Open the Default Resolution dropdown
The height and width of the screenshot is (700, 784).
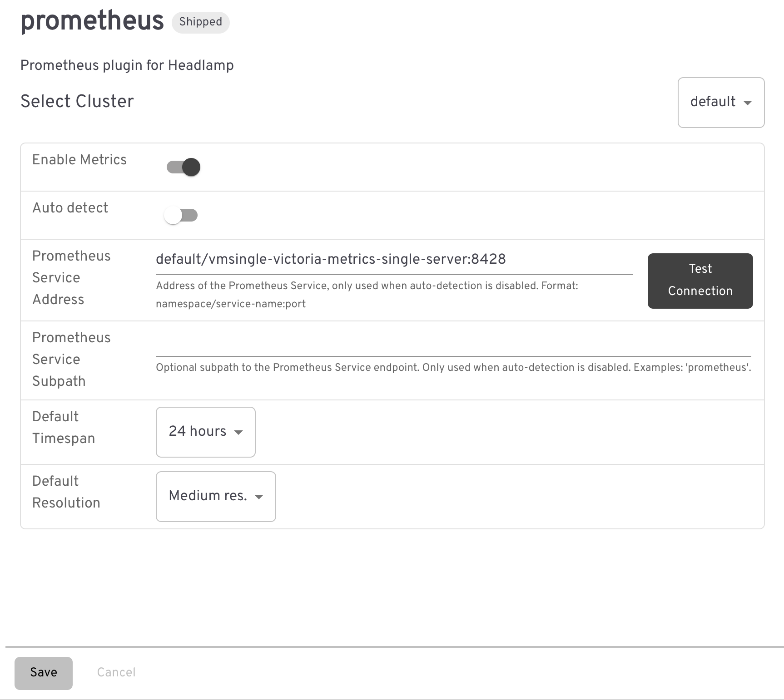point(215,496)
